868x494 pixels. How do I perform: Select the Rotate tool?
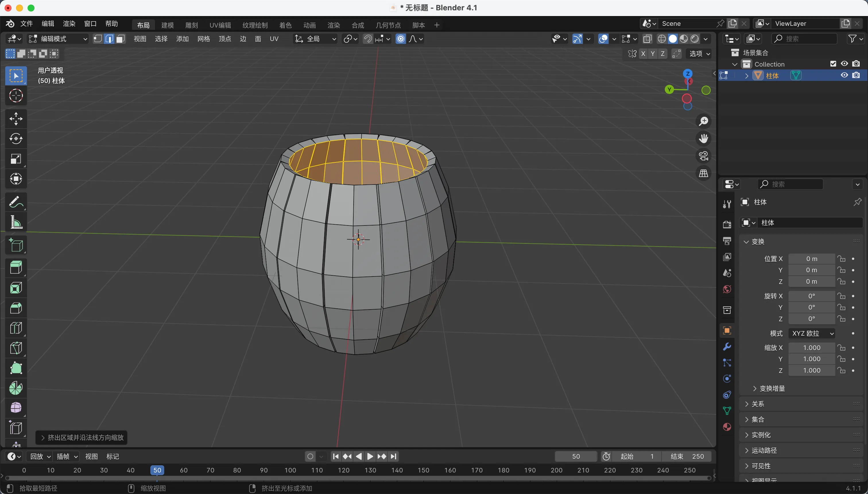(x=16, y=139)
